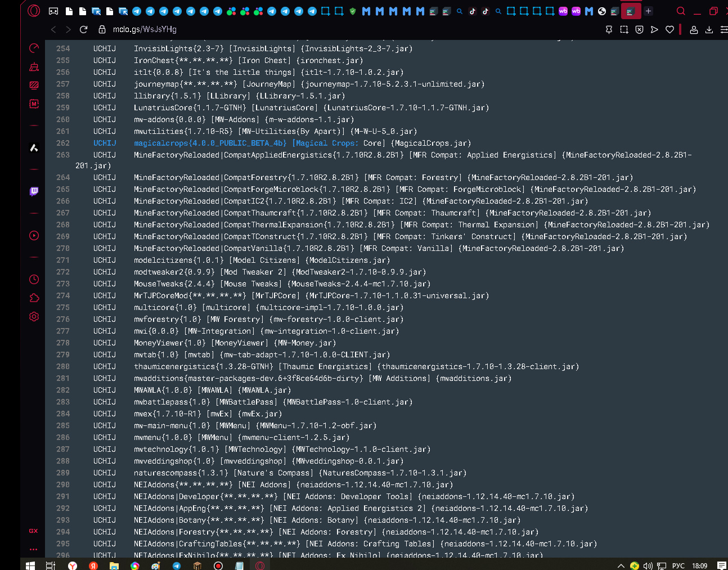
Task: Open the Windows notification center
Action: coord(722,565)
